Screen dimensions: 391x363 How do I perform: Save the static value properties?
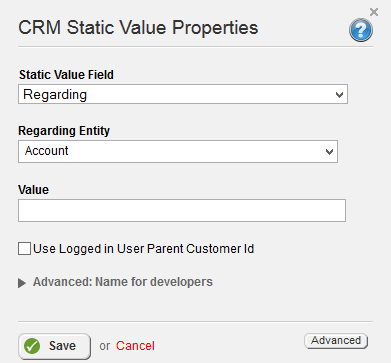[x=54, y=346]
